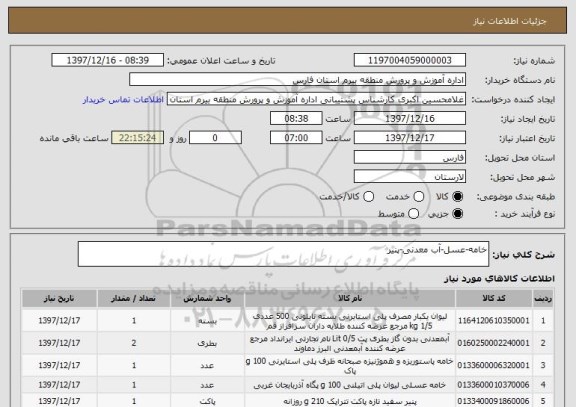The image size is (576, 407).
Task: Click the validity date field 1397/12/17
Action: (410, 138)
